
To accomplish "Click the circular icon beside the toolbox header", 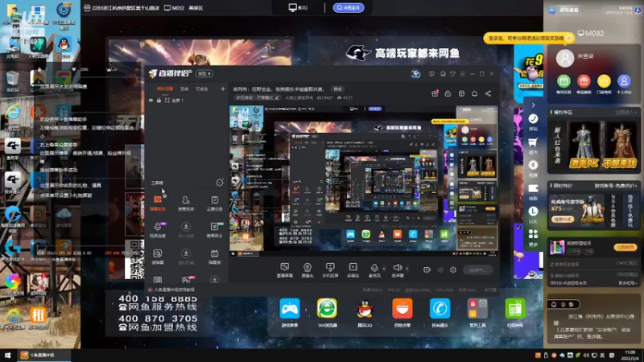I will [220, 183].
